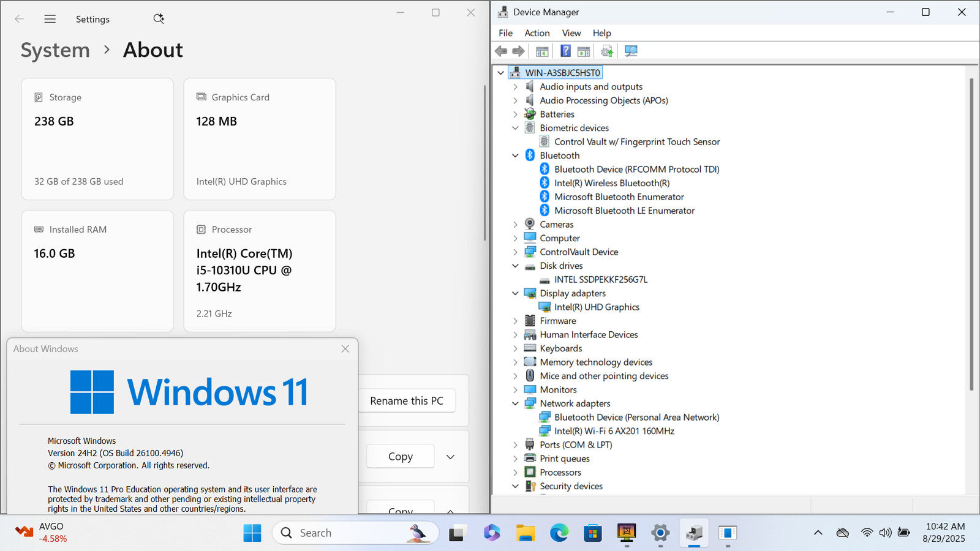Screen dimensions: 980x551
Task: Open Settings hamburger navigation menu
Action: (50, 19)
